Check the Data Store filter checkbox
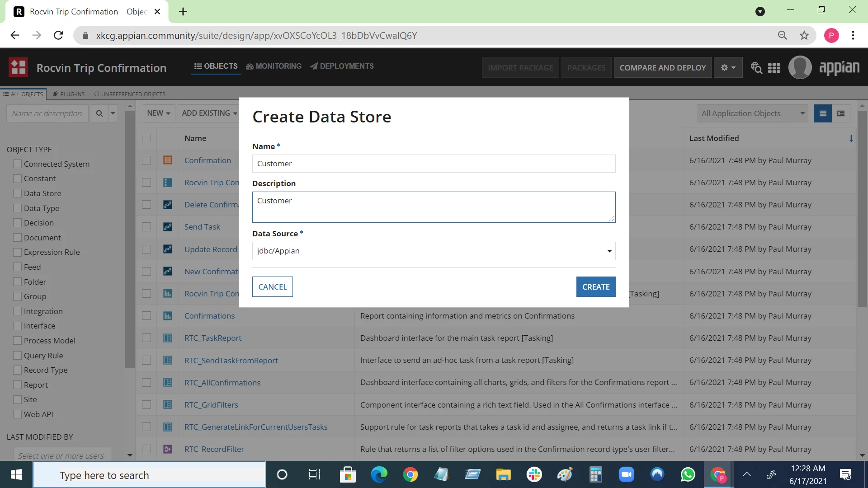 (18, 193)
